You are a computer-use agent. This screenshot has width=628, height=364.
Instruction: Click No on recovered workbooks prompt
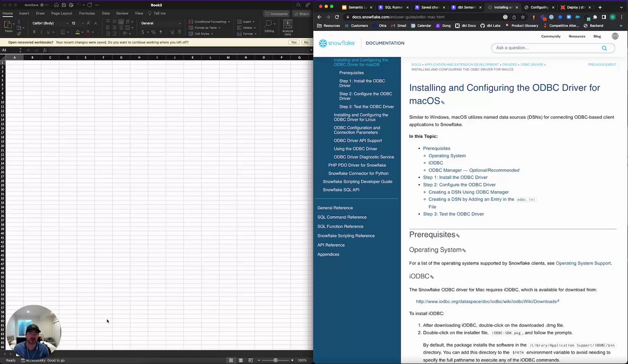(x=306, y=42)
